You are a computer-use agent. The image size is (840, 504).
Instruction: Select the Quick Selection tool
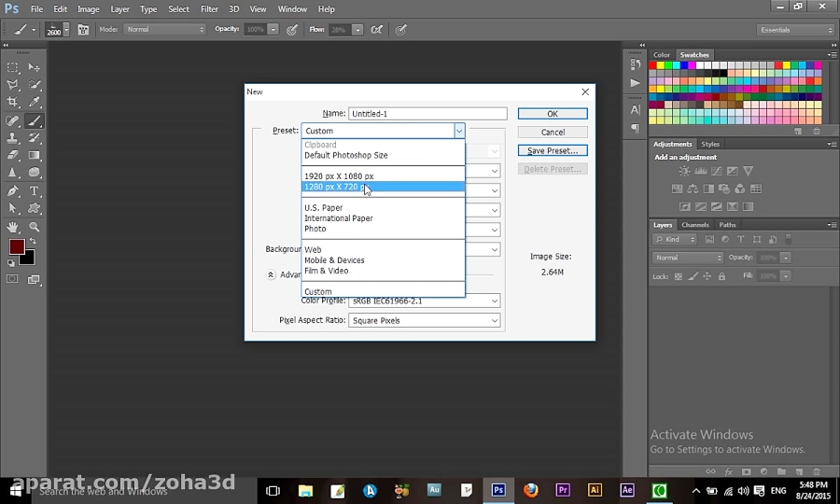pos(35,85)
